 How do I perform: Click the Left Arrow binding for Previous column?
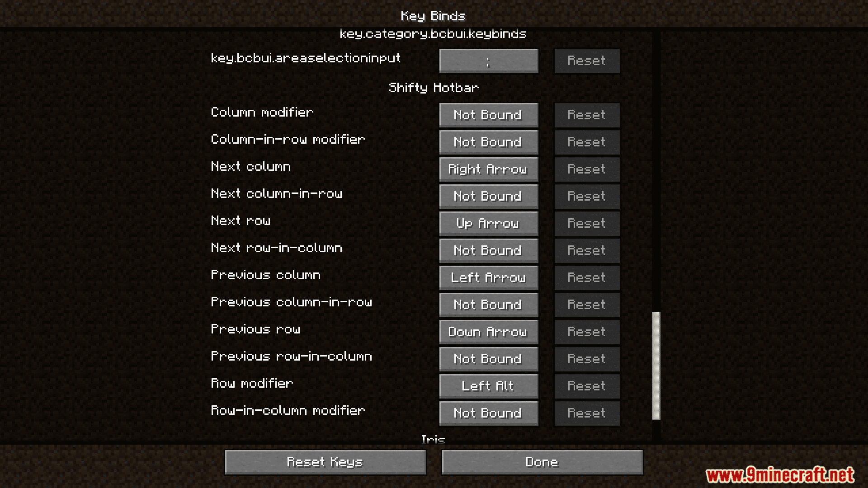tap(488, 277)
